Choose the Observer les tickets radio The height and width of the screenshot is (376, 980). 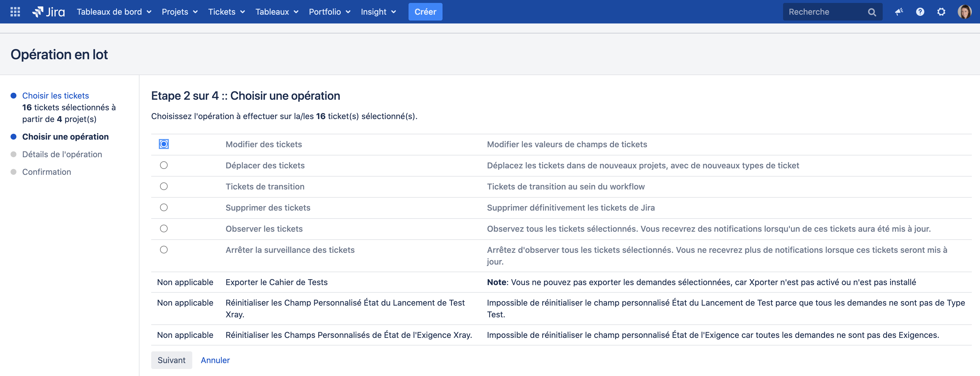[x=164, y=229]
